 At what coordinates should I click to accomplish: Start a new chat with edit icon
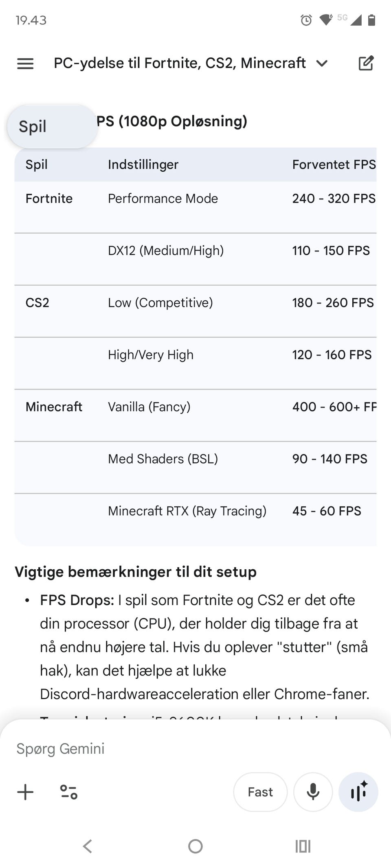click(x=365, y=63)
